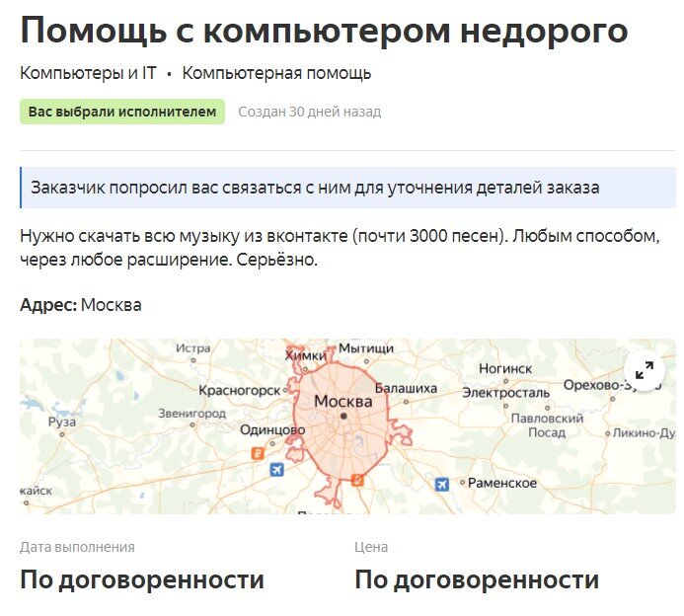Click the order title Помощь с компьютером недорого
Viewport: 684px width, 616px height.
(x=324, y=30)
